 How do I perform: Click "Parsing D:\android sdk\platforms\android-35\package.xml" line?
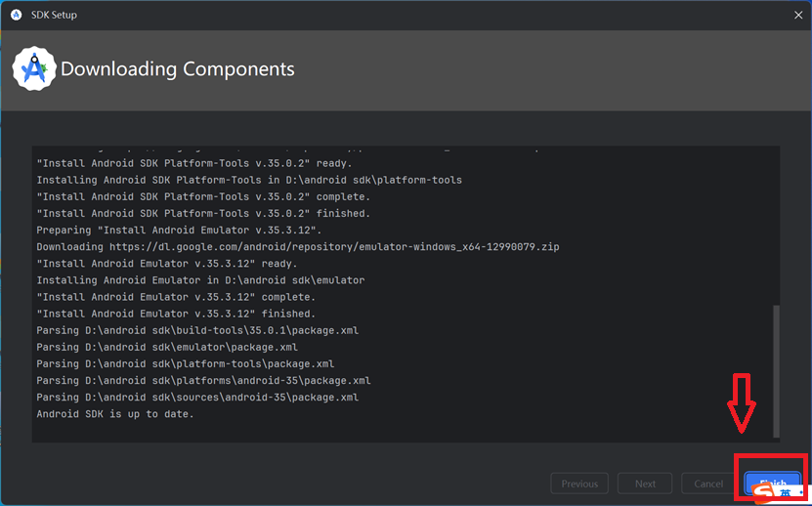203,380
